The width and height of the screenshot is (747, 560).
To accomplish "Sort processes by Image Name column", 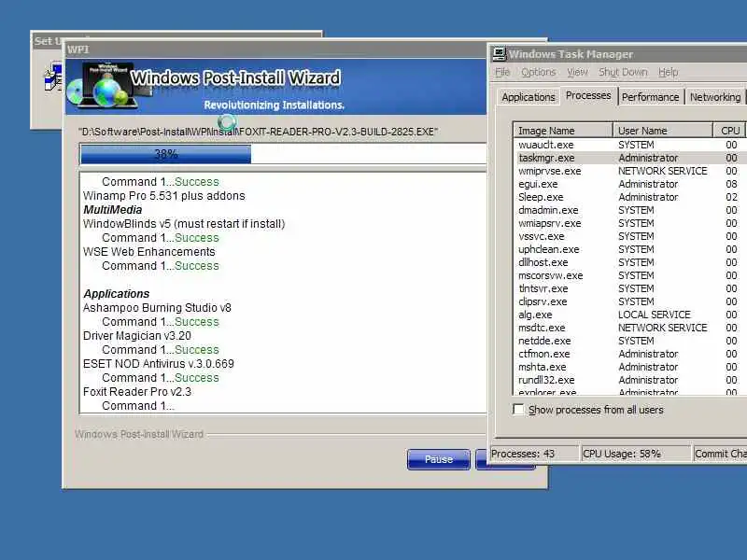I will pyautogui.click(x=563, y=131).
